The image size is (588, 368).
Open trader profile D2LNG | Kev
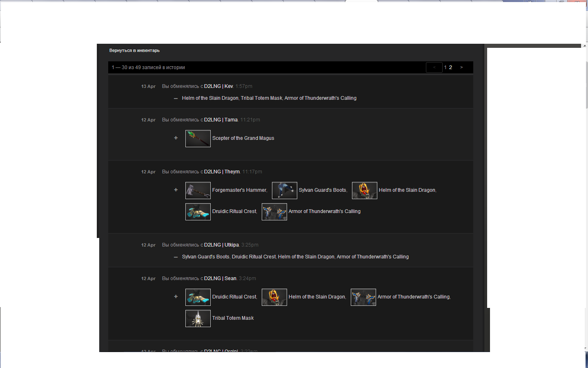click(218, 86)
